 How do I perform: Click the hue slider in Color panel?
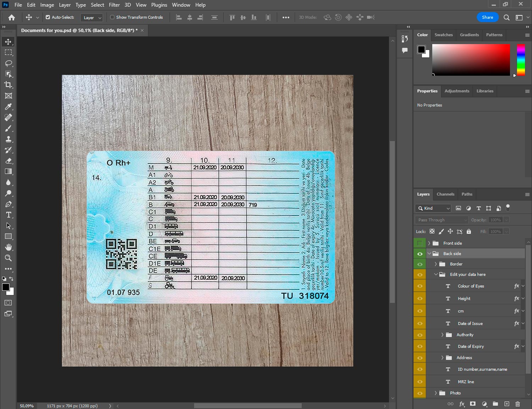pos(521,60)
